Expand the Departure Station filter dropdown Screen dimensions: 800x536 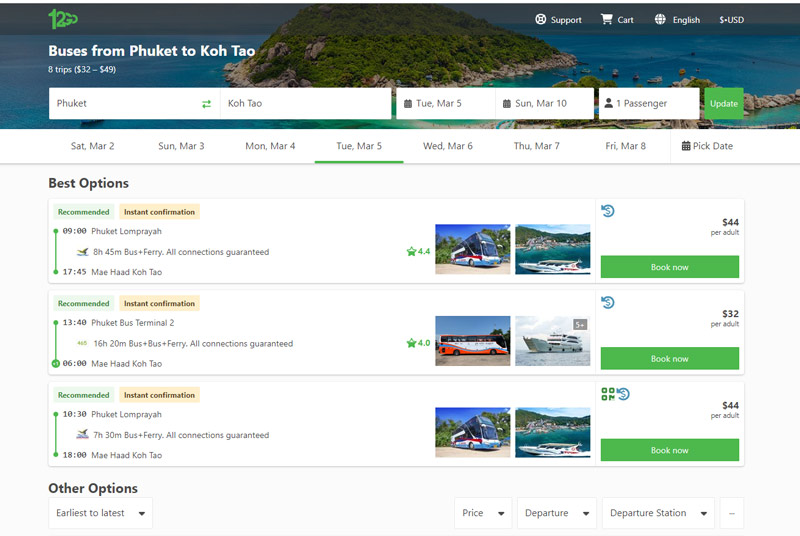coord(658,513)
